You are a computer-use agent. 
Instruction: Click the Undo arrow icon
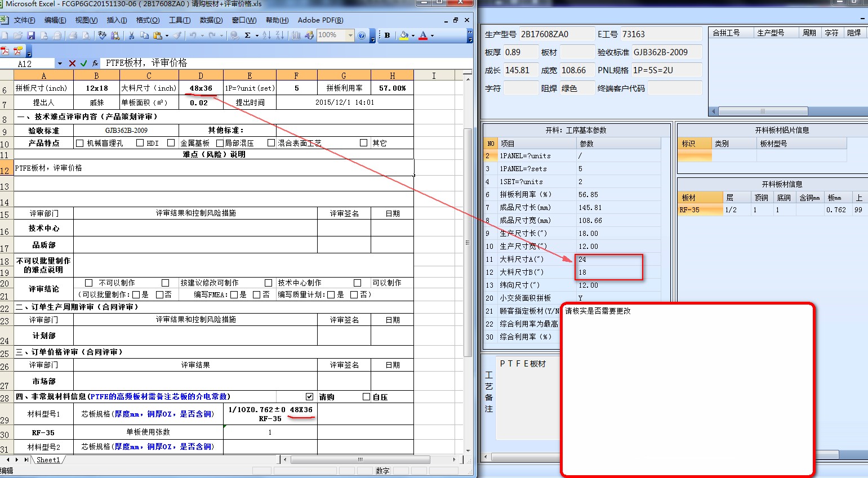tap(193, 35)
